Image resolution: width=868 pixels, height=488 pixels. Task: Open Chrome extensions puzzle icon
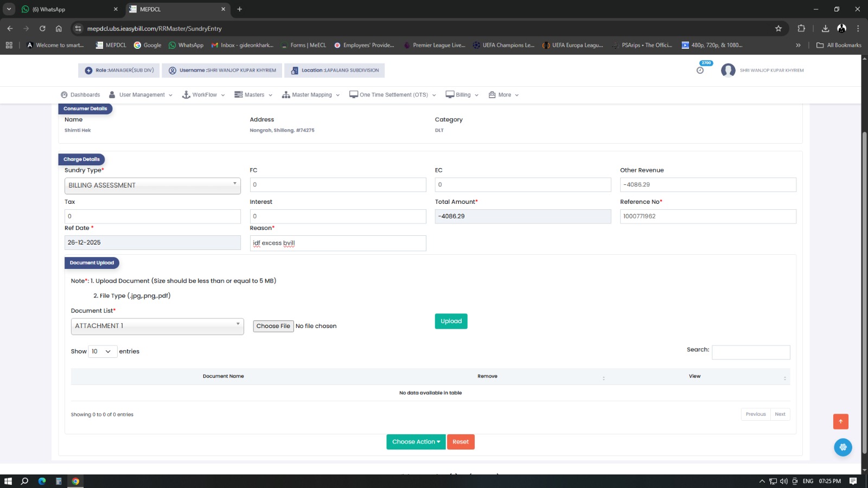[801, 29]
